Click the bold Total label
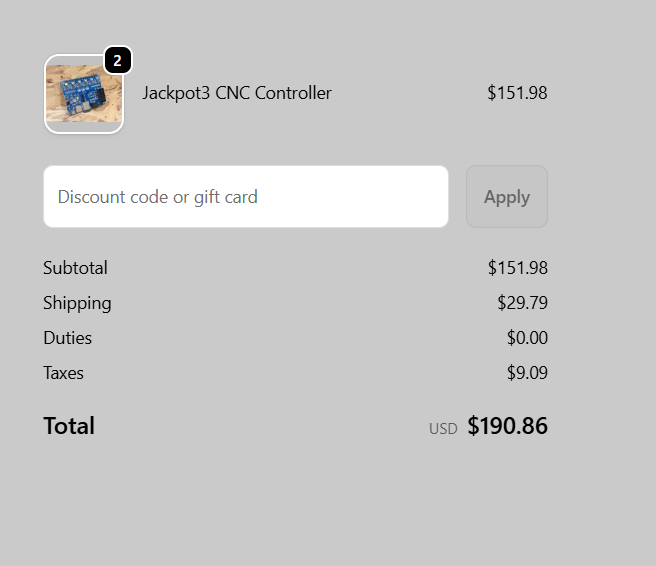This screenshot has height=566, width=656. [69, 426]
